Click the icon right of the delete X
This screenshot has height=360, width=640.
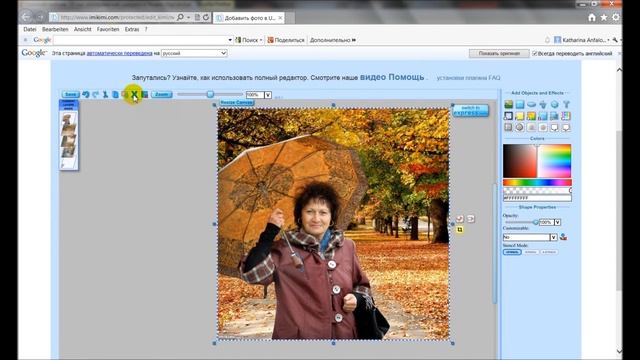[x=144, y=94]
